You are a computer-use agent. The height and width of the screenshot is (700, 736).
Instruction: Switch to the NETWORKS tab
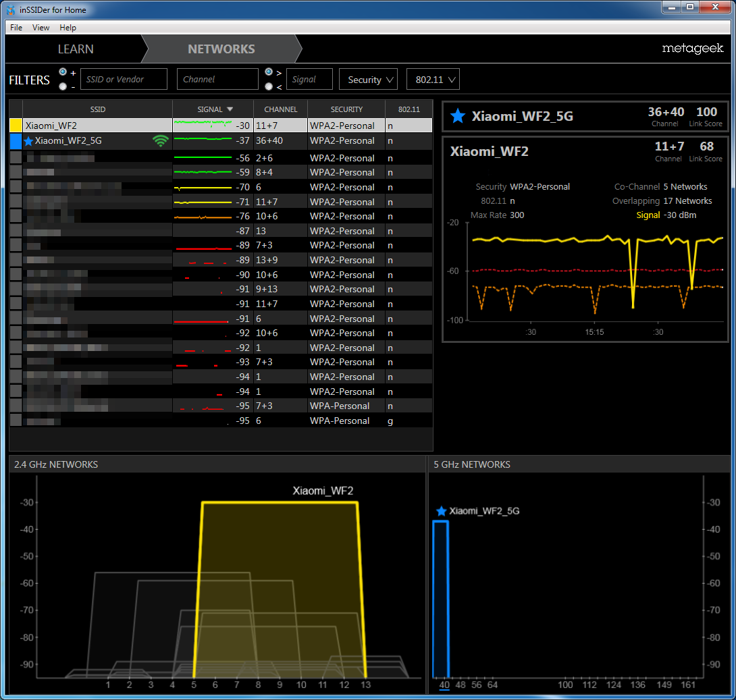tap(221, 49)
